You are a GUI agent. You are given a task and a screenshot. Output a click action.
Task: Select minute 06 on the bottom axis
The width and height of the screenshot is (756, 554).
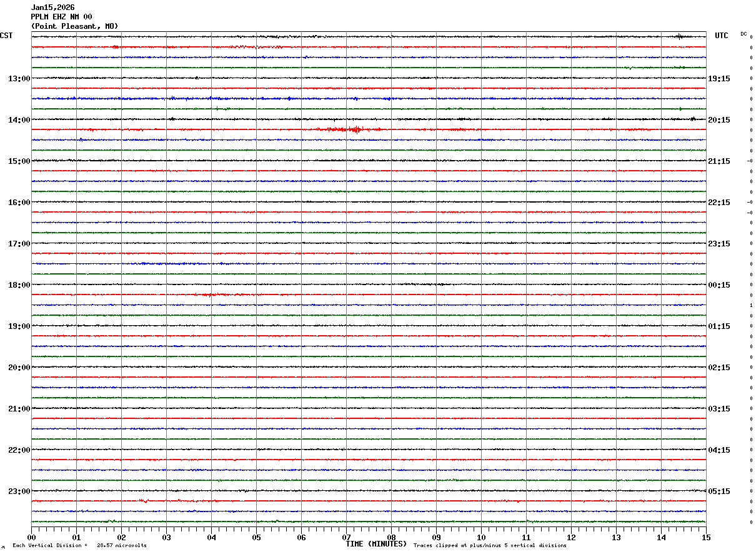[x=301, y=537]
